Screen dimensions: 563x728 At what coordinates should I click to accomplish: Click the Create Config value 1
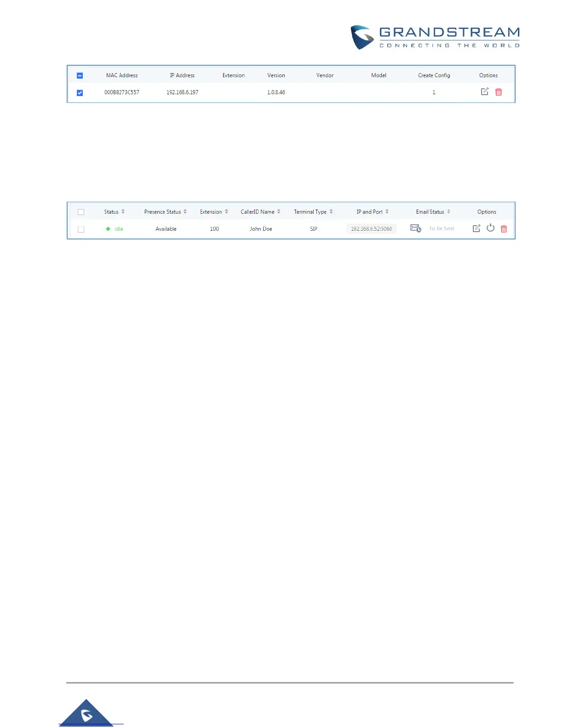click(434, 92)
